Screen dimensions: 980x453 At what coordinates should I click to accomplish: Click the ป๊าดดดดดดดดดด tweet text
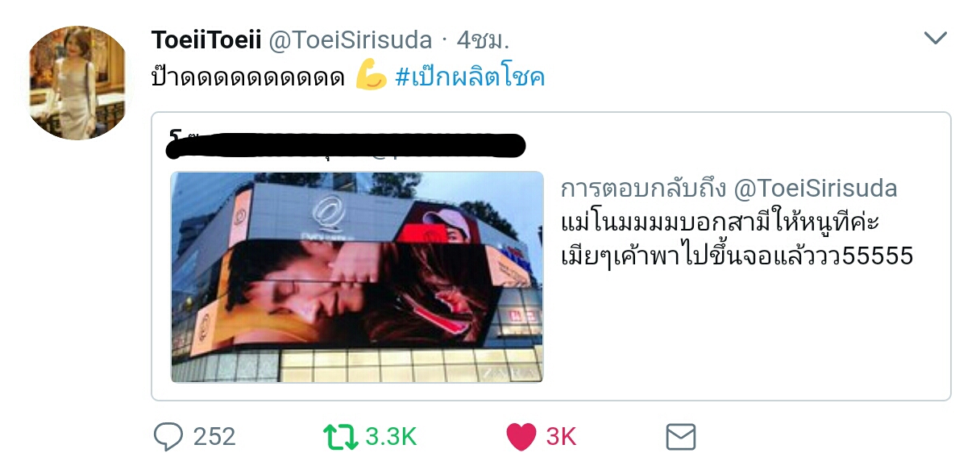[x=248, y=77]
